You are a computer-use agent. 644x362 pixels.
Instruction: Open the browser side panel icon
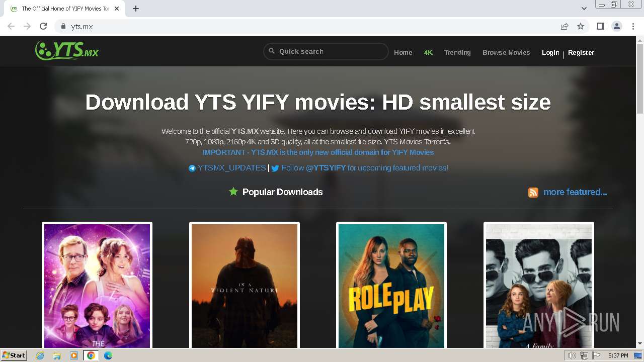600,26
